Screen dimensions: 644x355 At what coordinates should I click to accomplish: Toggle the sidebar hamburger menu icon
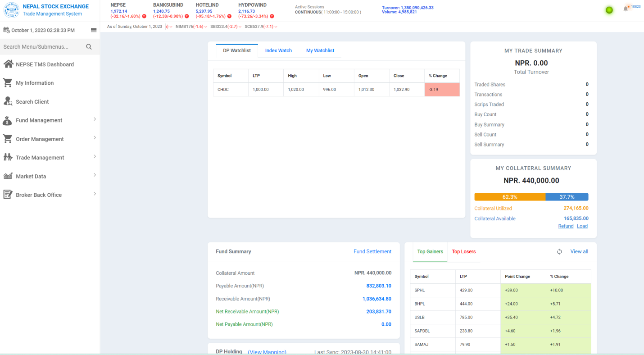[94, 30]
